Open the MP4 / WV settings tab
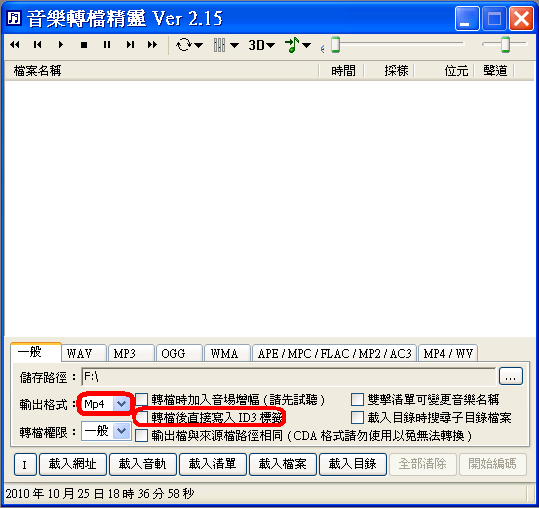The image size is (539, 508). pos(448,353)
